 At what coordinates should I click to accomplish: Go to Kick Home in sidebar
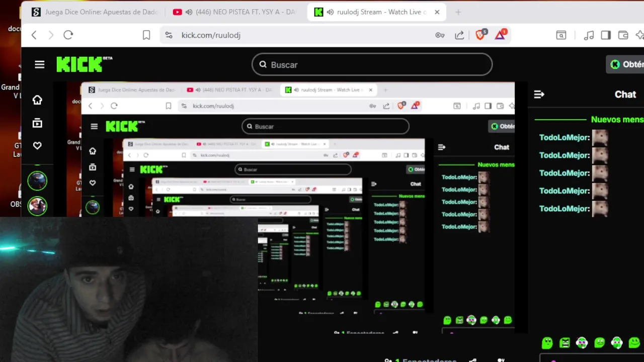[x=37, y=100]
